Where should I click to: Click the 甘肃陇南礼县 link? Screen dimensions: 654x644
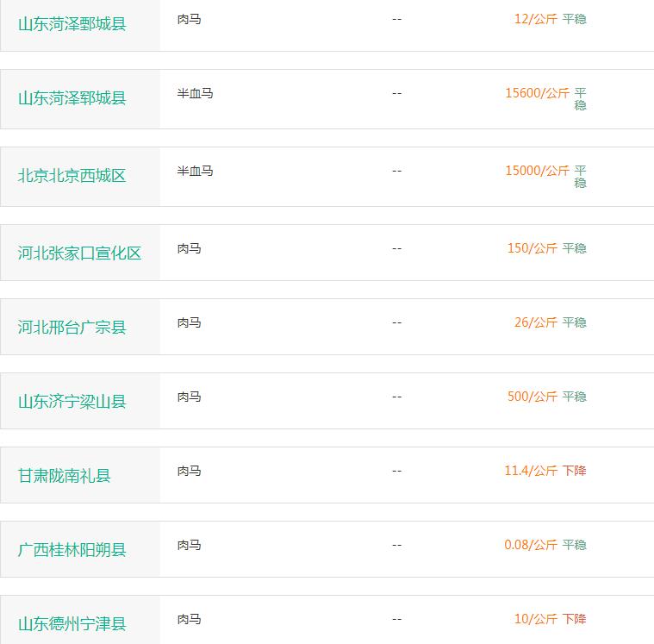[65, 476]
